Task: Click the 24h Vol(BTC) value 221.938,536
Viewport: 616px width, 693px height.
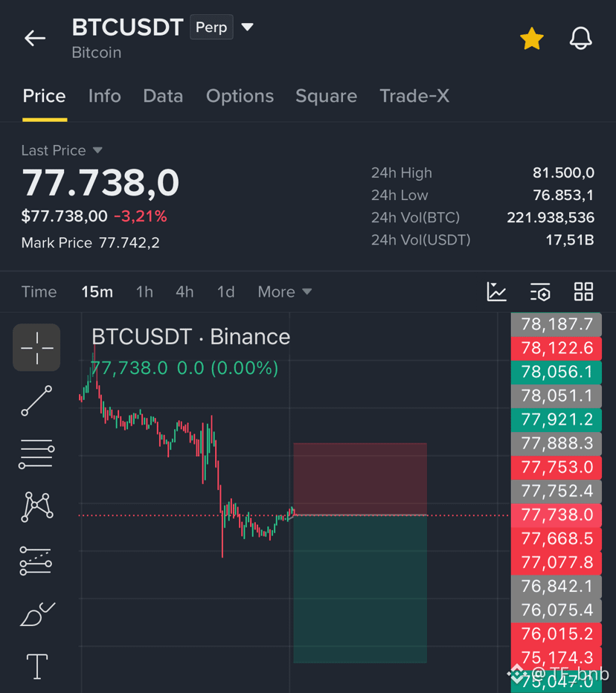Action: (551, 217)
